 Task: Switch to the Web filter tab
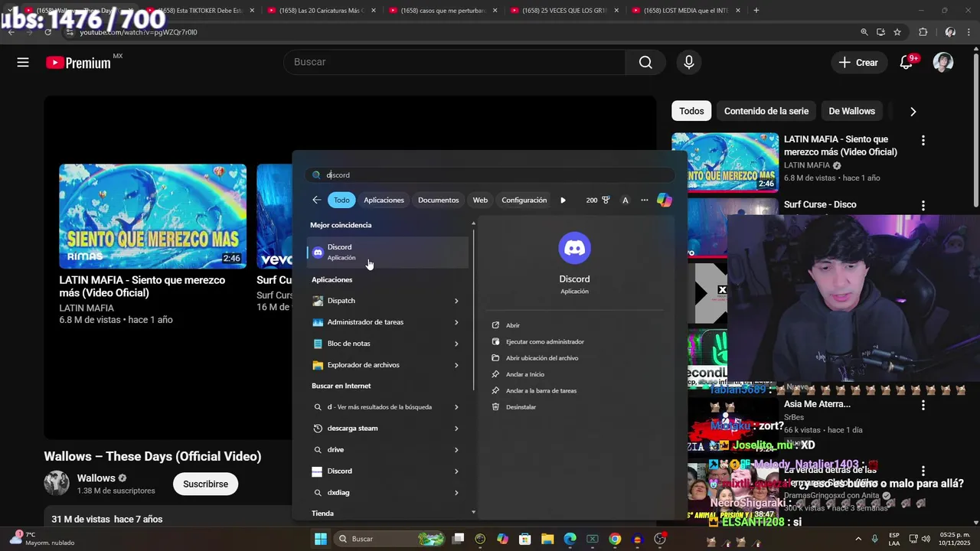click(x=480, y=200)
